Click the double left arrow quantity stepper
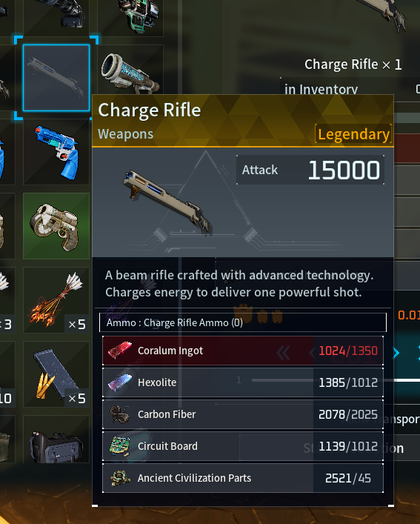Image resolution: width=420 pixels, height=524 pixels. click(x=283, y=353)
